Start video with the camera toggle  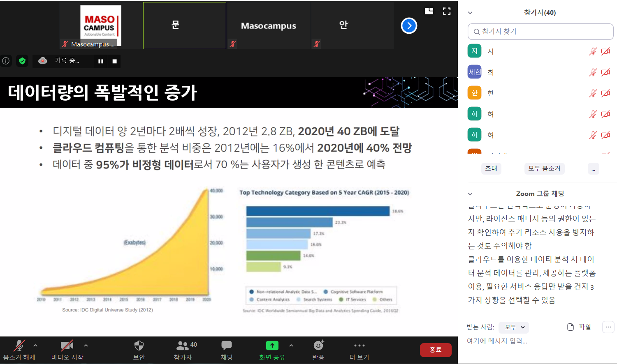(x=67, y=346)
